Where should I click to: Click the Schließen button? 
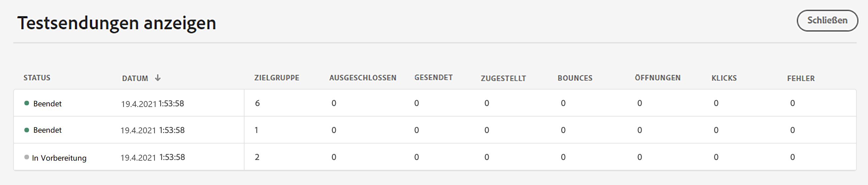[x=827, y=20]
